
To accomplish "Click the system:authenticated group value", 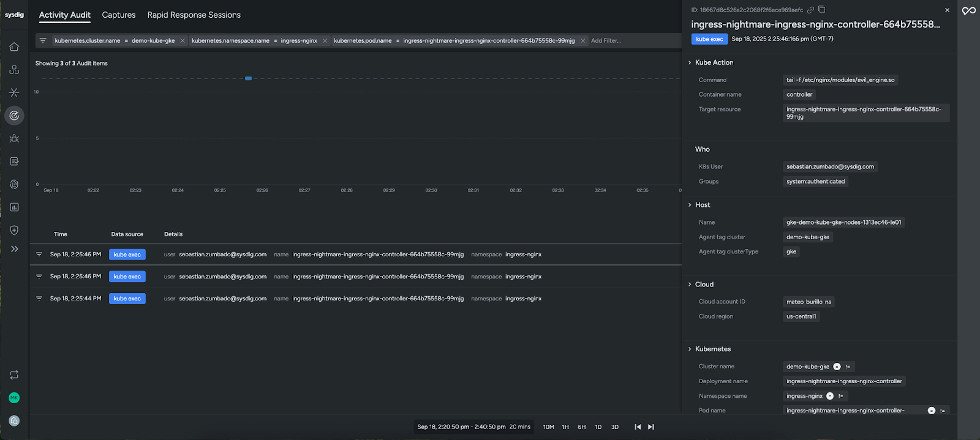I will 815,182.
